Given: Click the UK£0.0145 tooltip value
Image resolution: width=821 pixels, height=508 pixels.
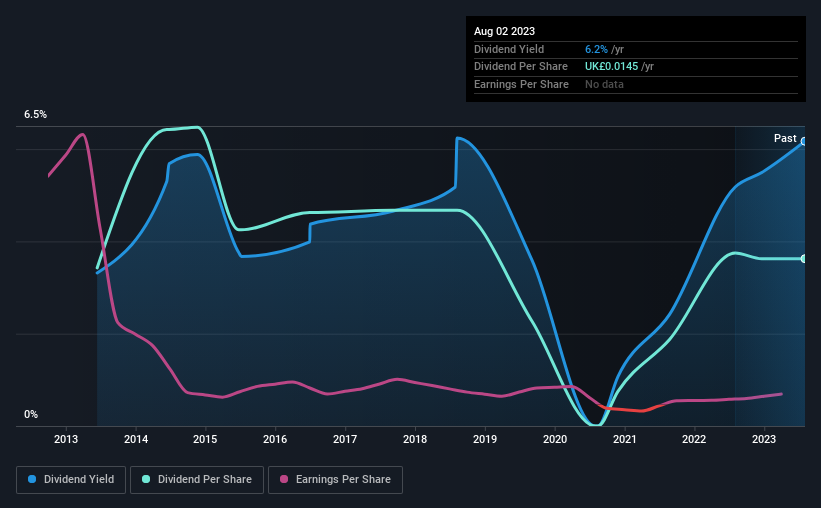Looking at the screenshot, I should pyautogui.click(x=612, y=67).
